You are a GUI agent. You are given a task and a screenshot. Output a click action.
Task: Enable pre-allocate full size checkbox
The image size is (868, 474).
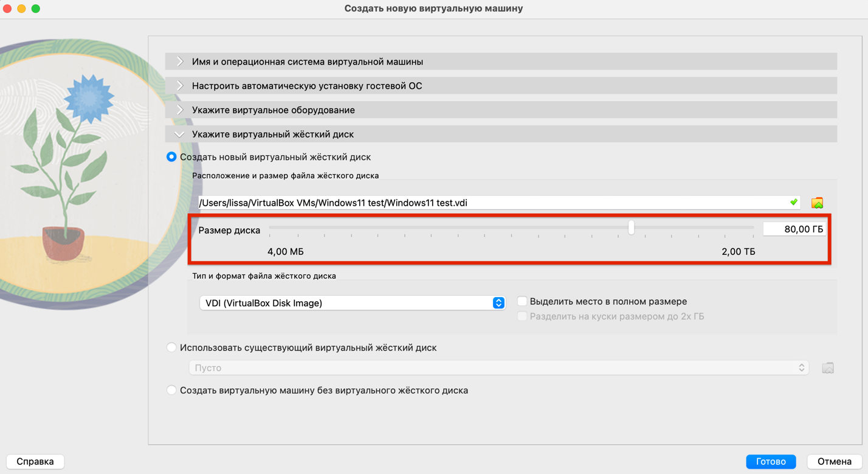[x=522, y=301]
